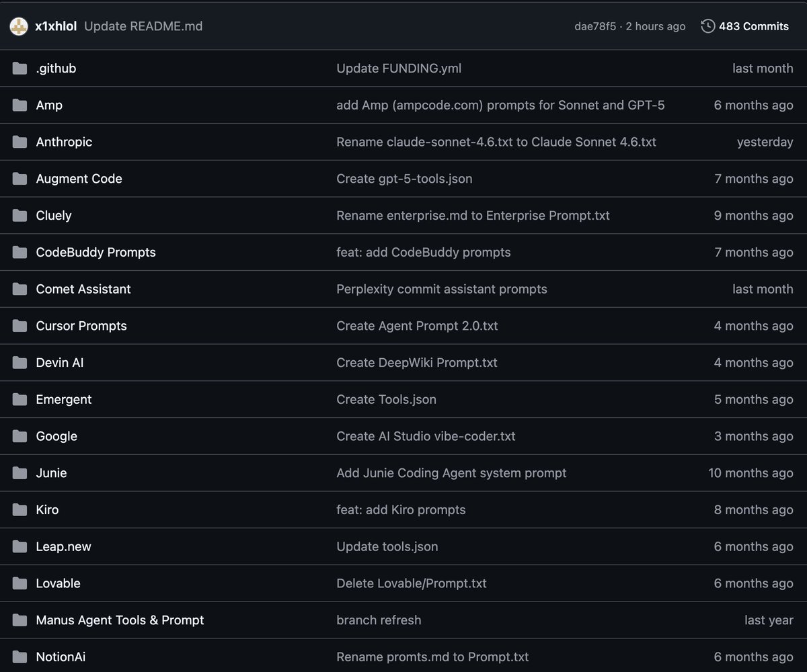The image size is (807, 672).
Task: Open commit Create gpt-5-tools.json
Action: coord(404,179)
